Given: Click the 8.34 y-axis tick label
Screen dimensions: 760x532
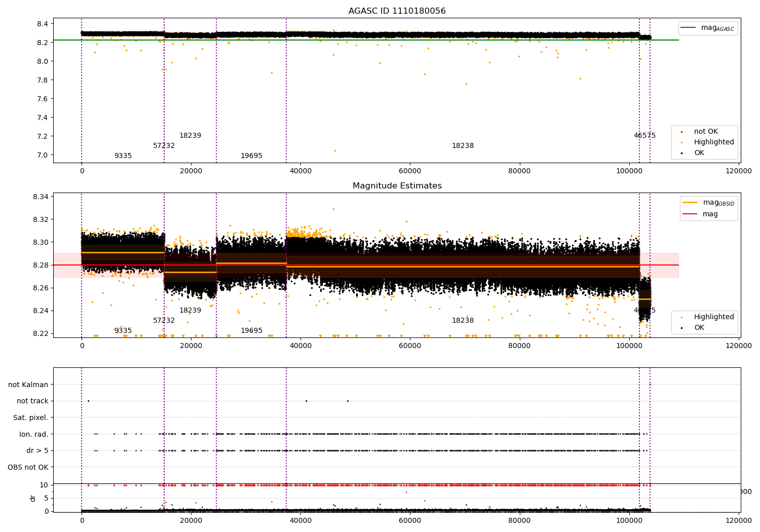Looking at the screenshot, I should tap(41, 197).
